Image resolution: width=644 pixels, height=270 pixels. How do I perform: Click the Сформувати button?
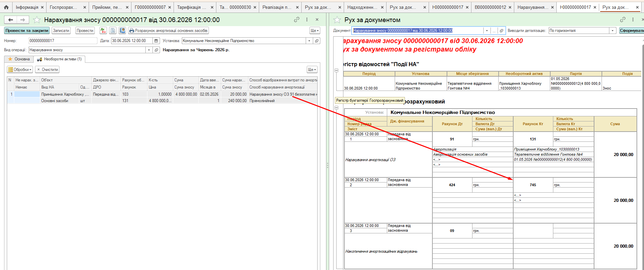pos(632,31)
